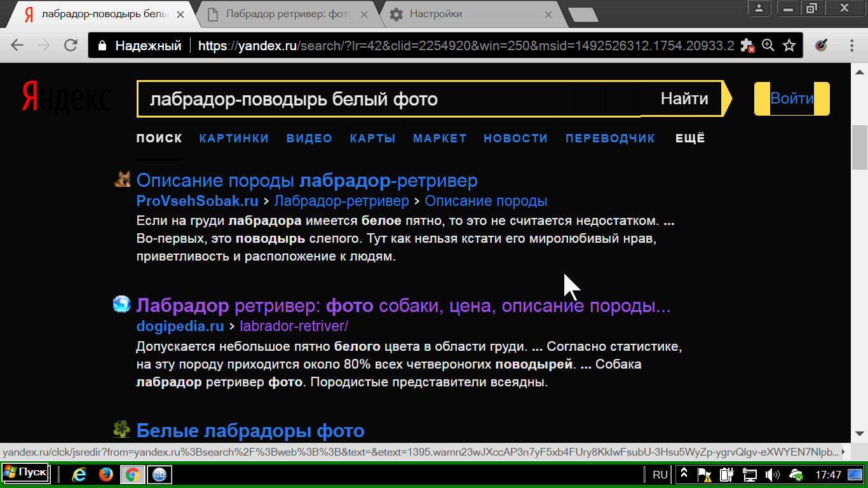
Task: Click the dogipedia.ru site link
Action: pos(180,327)
